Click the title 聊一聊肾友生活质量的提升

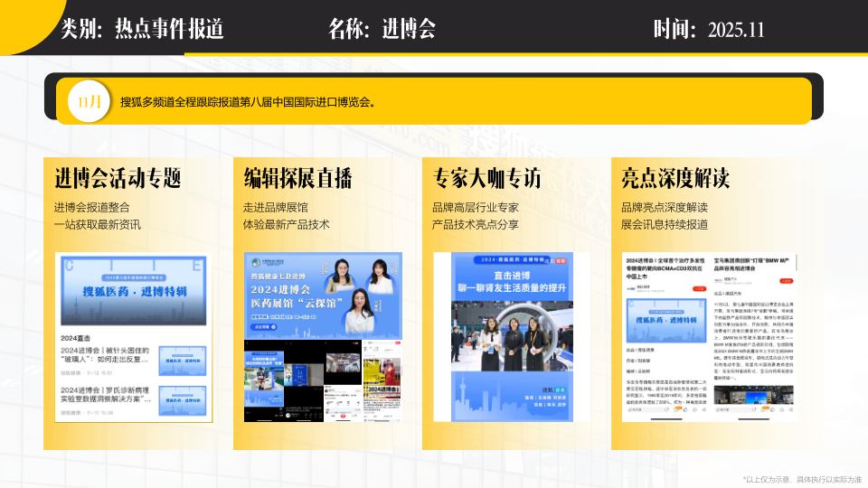[x=512, y=287]
